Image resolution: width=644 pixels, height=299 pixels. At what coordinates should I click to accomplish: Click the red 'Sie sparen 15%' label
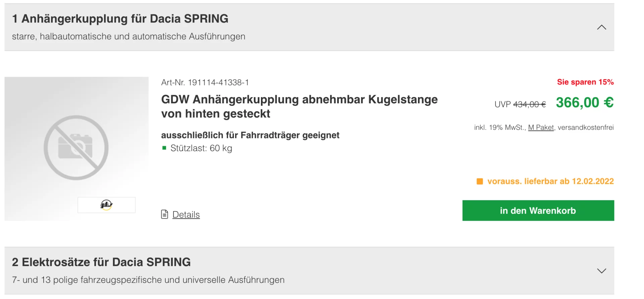585,82
